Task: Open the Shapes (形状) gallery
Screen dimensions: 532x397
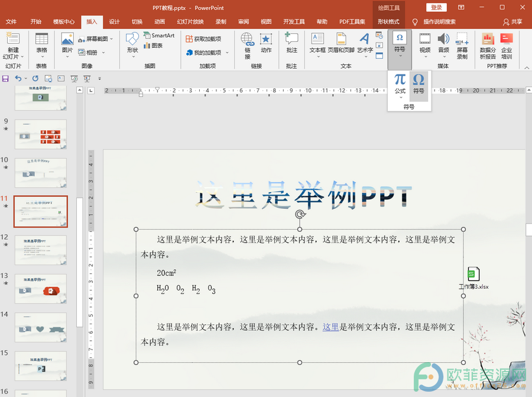Action: pos(132,44)
